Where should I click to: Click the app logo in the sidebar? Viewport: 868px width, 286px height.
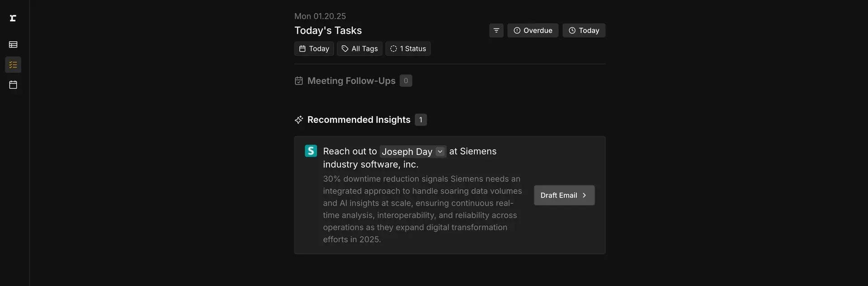[x=13, y=18]
